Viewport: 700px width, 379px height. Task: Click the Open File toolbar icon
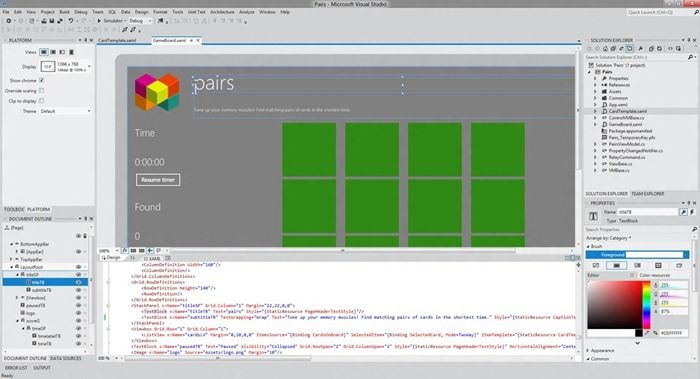point(44,21)
